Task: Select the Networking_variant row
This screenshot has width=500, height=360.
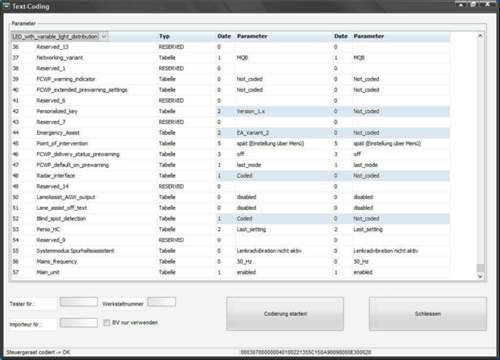Action: (x=230, y=58)
